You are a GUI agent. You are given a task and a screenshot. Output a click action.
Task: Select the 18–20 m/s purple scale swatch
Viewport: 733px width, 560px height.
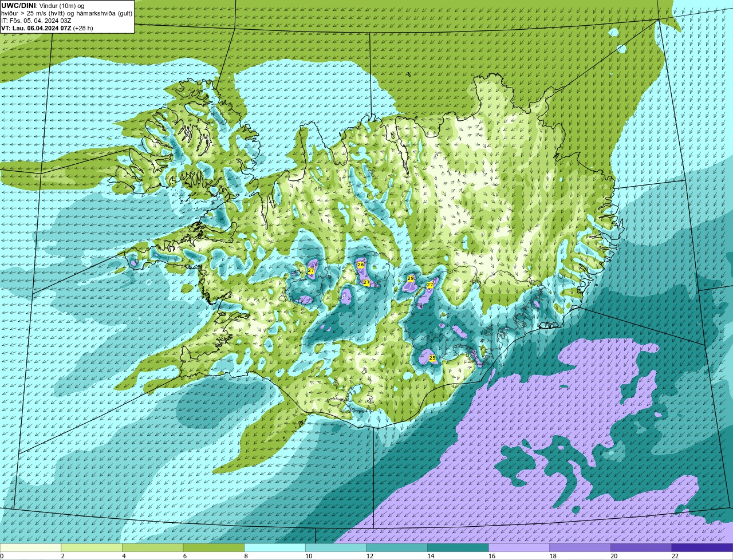pos(580,548)
